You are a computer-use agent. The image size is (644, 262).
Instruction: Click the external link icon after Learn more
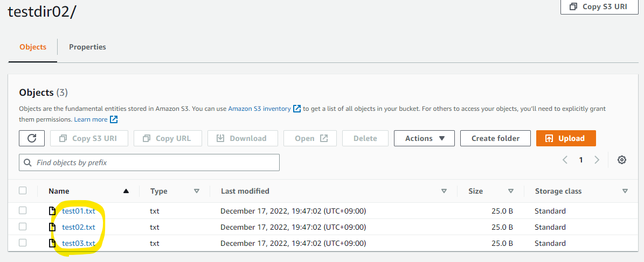114,119
